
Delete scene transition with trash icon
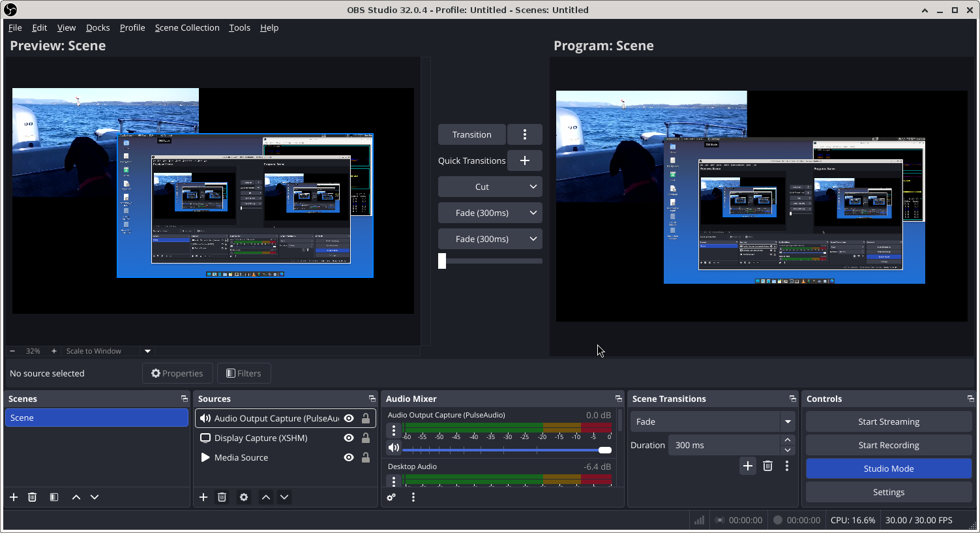767,466
